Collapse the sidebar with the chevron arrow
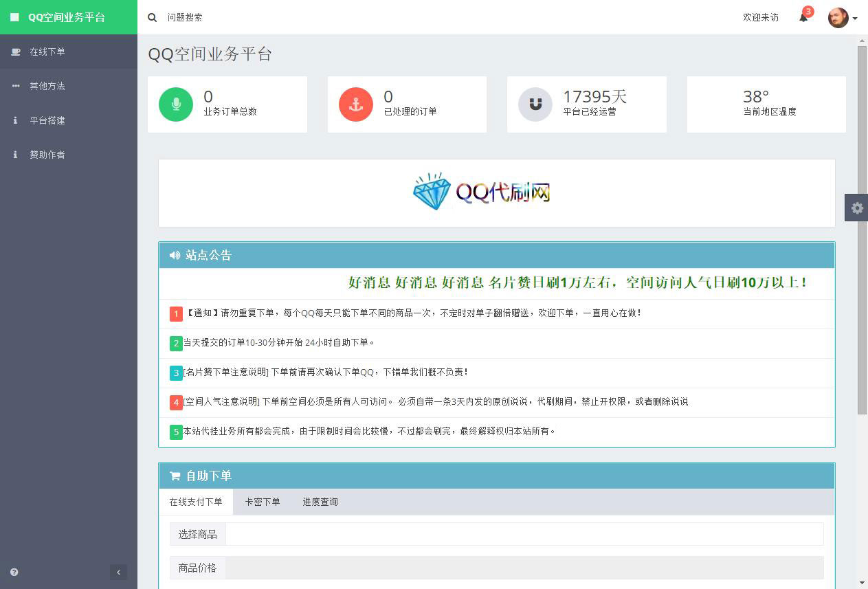Image resolution: width=868 pixels, height=589 pixels. 118,572
